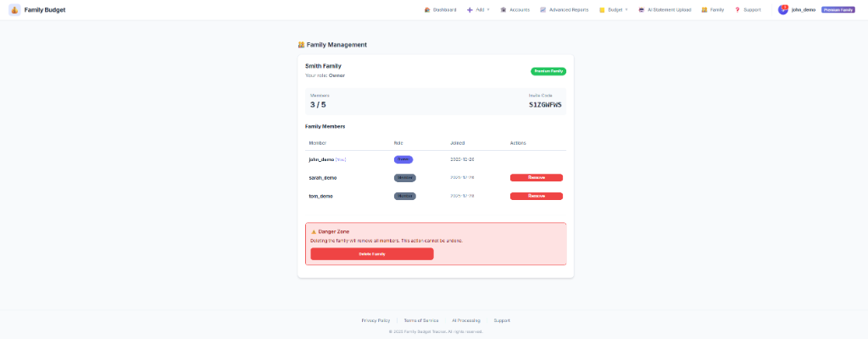Screen dimensions: 868x339
Task: Click the john_demo user avatar
Action: 783,9
